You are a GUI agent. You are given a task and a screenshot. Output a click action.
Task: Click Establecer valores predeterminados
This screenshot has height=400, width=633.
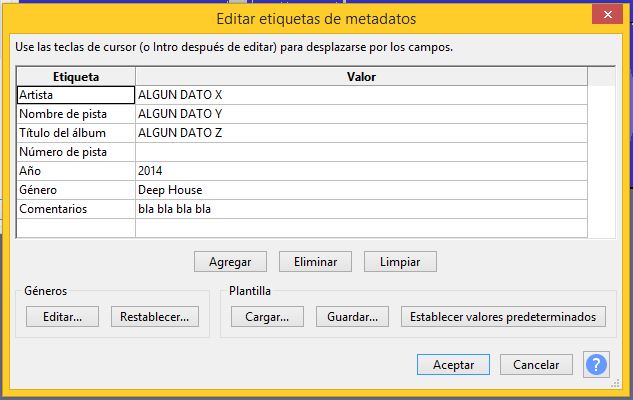pos(503,317)
